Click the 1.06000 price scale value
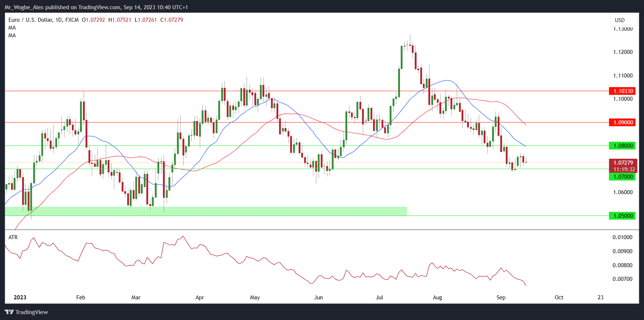The image size is (644, 320). click(x=623, y=192)
